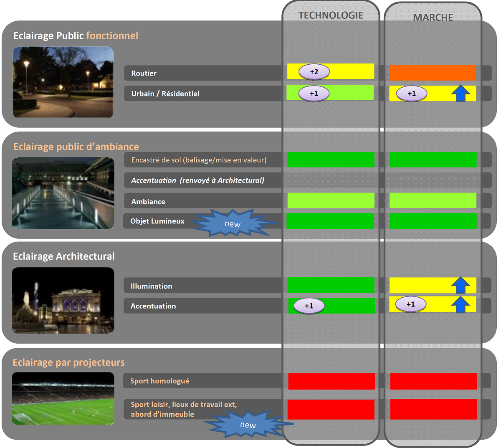Open the illuminated opera building photo
This screenshot has height=448, width=501.
coord(63,300)
